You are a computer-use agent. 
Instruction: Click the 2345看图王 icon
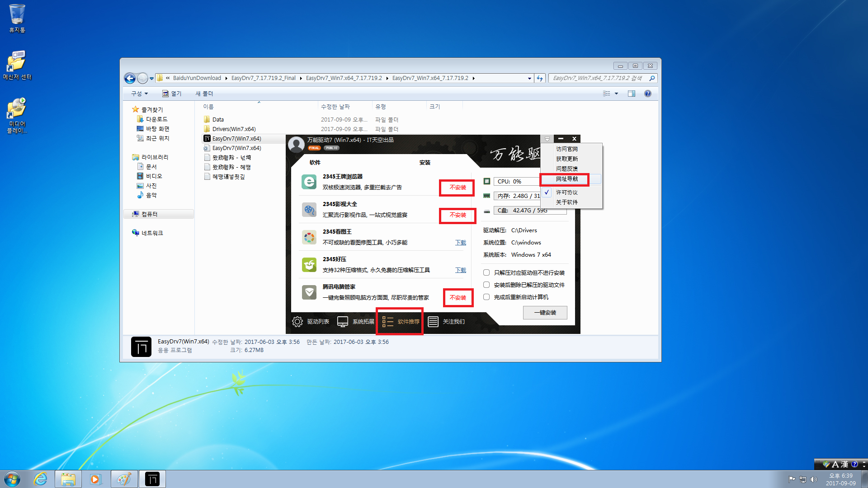[309, 237]
